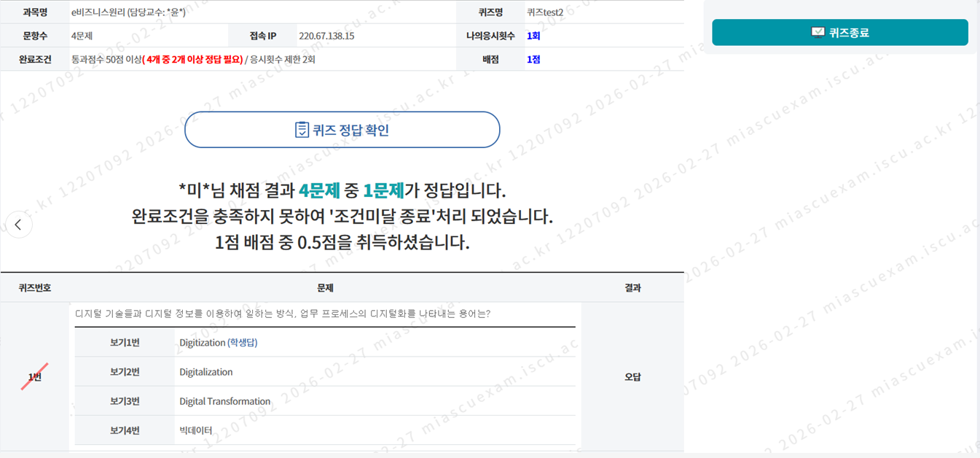
Task: Click the 완료조건 header cell
Action: click(x=35, y=60)
